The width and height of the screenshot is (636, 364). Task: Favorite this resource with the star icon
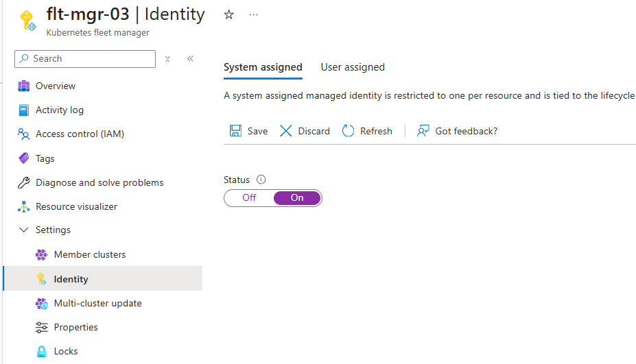click(229, 14)
